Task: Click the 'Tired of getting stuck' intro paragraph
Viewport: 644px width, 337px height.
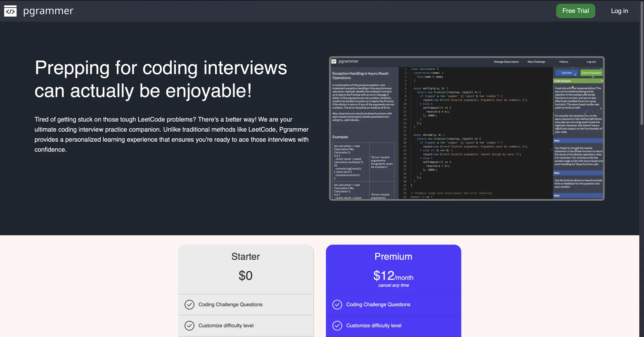Action: pos(172,135)
